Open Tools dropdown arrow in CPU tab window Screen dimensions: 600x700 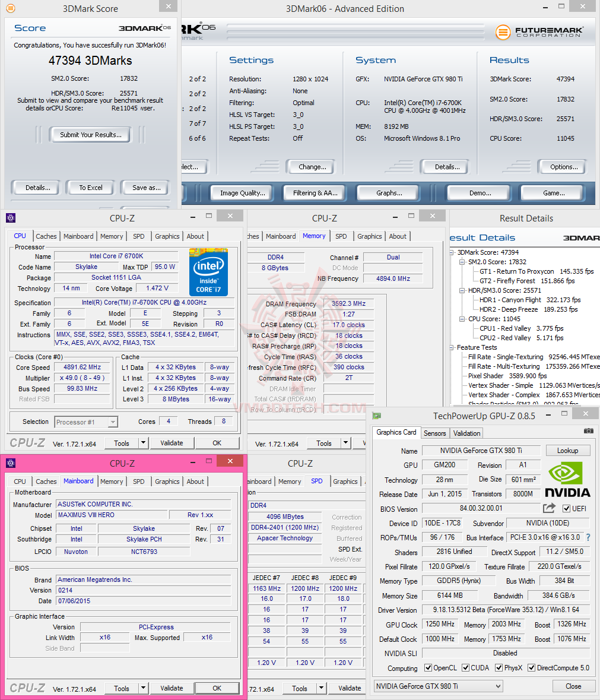point(143,443)
